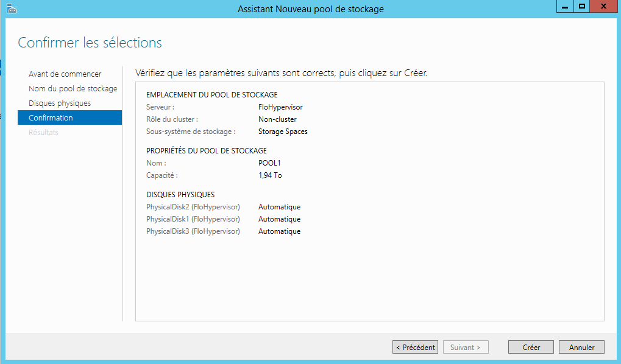This screenshot has width=621, height=364.
Task: Click the Storage Spaces subsystem value
Action: [x=283, y=131]
